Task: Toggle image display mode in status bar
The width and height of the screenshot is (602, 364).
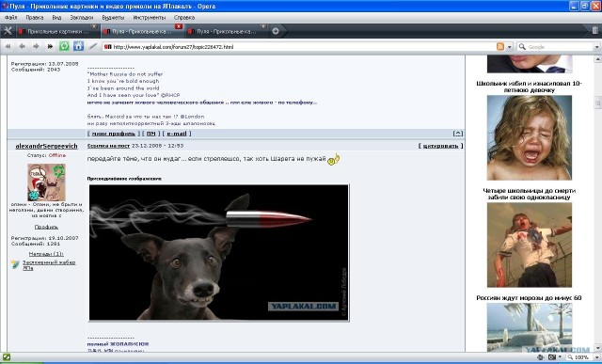Action: point(552,357)
